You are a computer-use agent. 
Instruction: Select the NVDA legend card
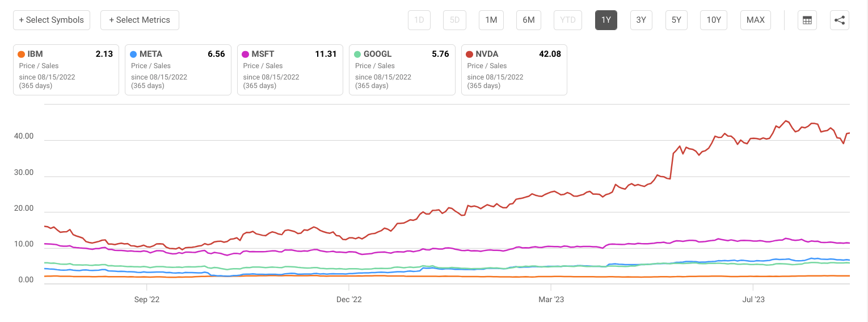click(514, 70)
